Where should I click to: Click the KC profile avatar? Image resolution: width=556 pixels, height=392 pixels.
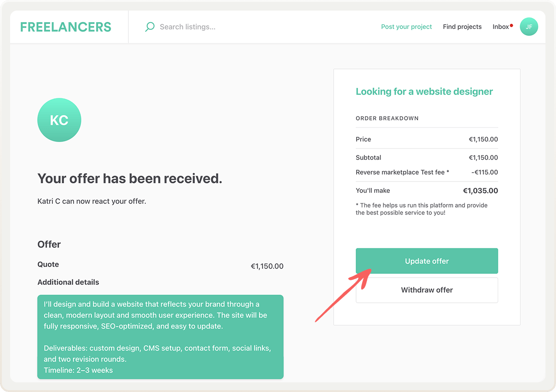[x=59, y=120]
